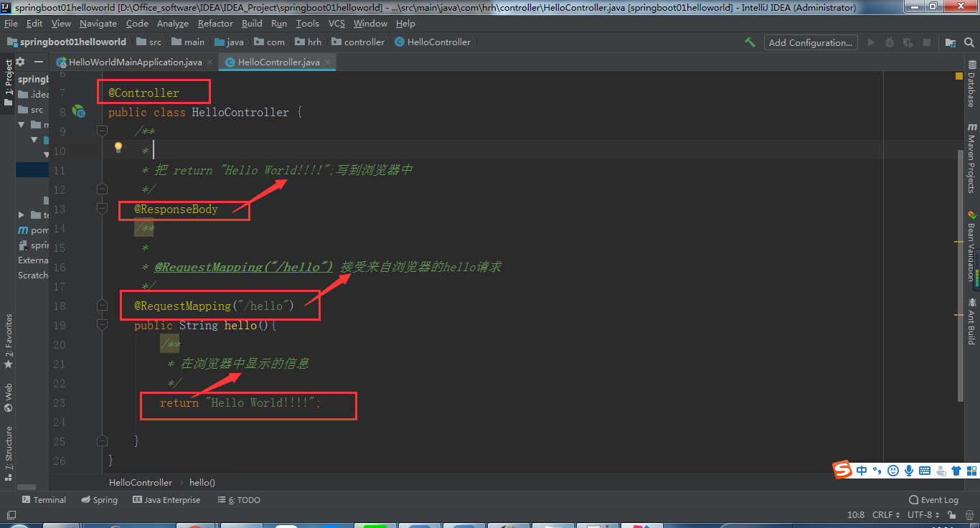980x528 pixels.
Task: Click the pom Maven file icon in project tree
Action: click(23, 230)
